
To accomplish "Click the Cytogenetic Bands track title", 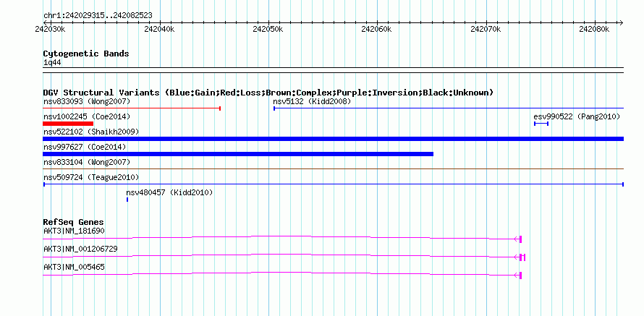I will tap(86, 54).
